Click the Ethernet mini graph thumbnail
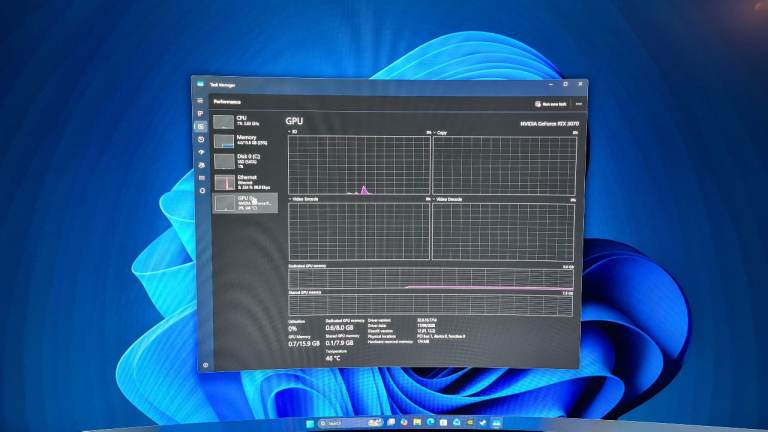 pos(224,182)
